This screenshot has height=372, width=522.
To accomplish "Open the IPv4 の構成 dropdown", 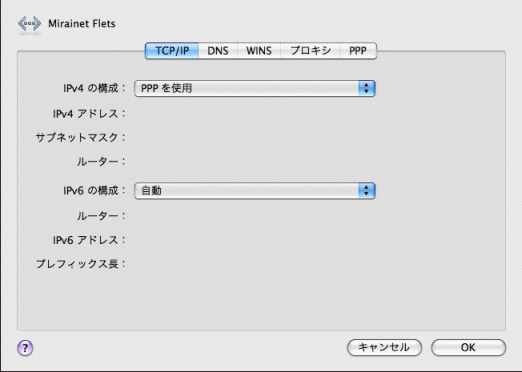I will (255, 88).
